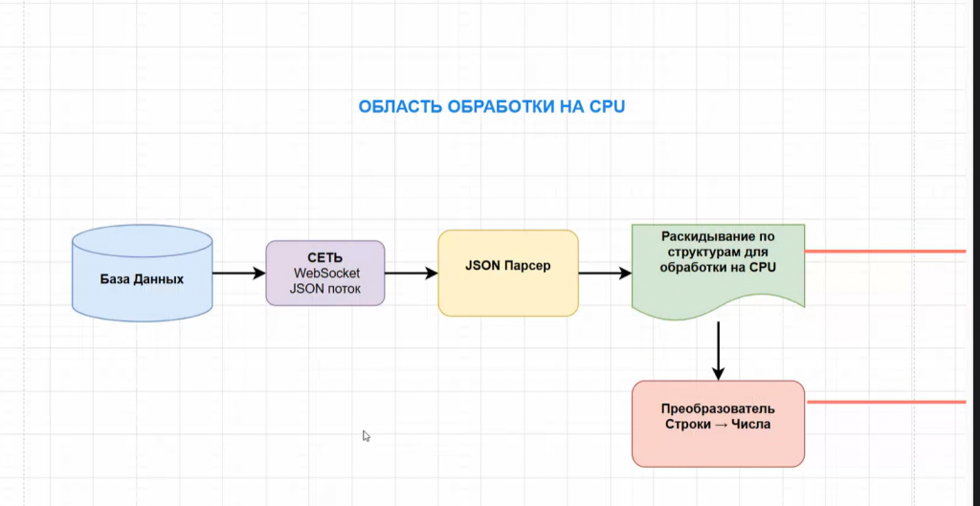The image size is (980, 506).
Task: Click the обработки на CPU text in green shape
Action: pos(718,267)
